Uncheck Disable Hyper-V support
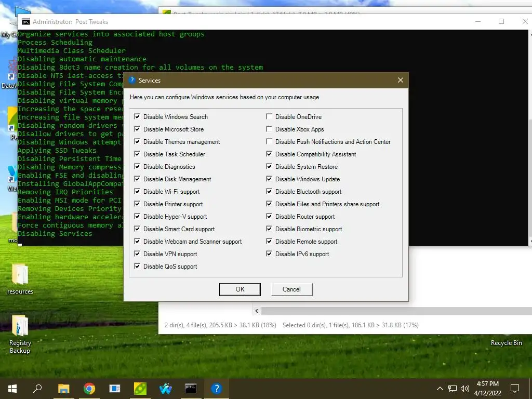The height and width of the screenshot is (399, 532). 137,217
